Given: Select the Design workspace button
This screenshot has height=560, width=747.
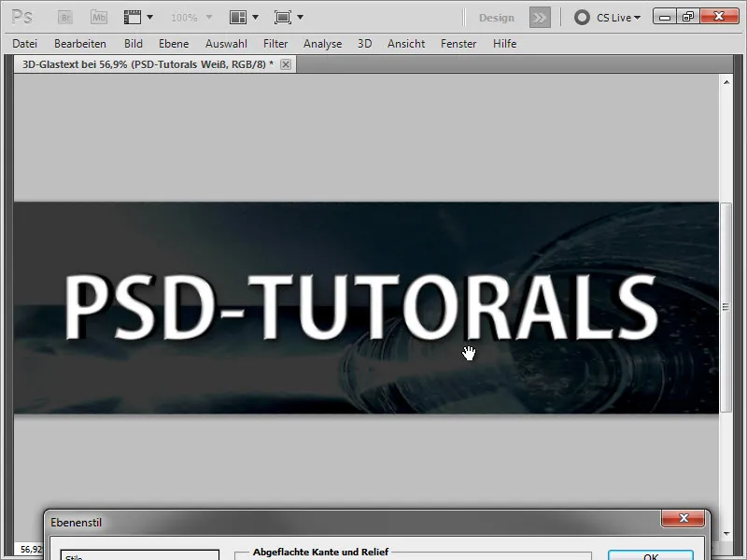Looking at the screenshot, I should pyautogui.click(x=497, y=18).
